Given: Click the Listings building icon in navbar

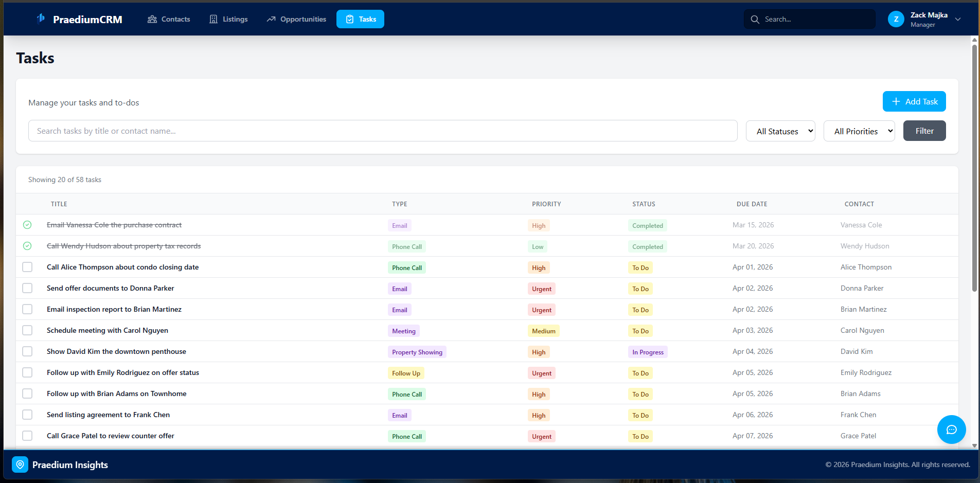Looking at the screenshot, I should tap(213, 19).
